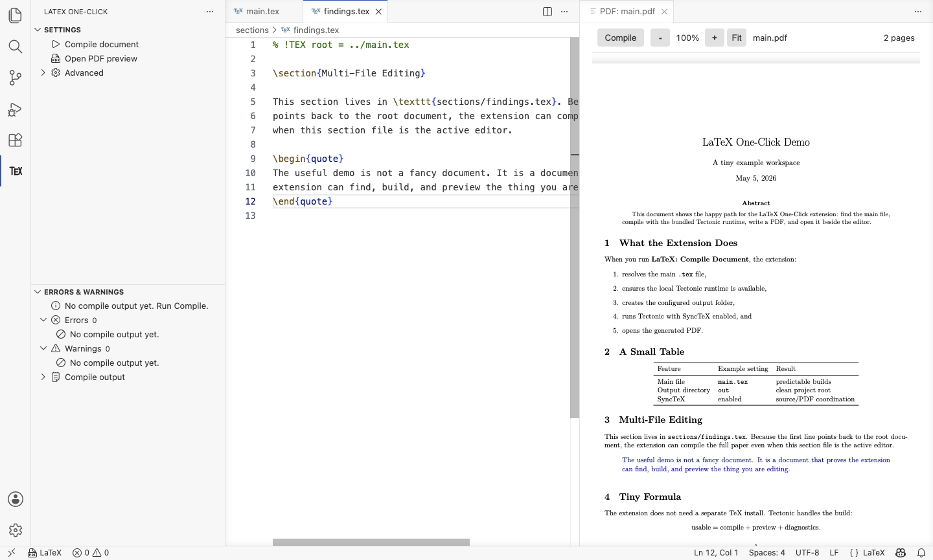Open PDF panel more actions menu
Viewport: 933px width, 560px height.
(917, 12)
